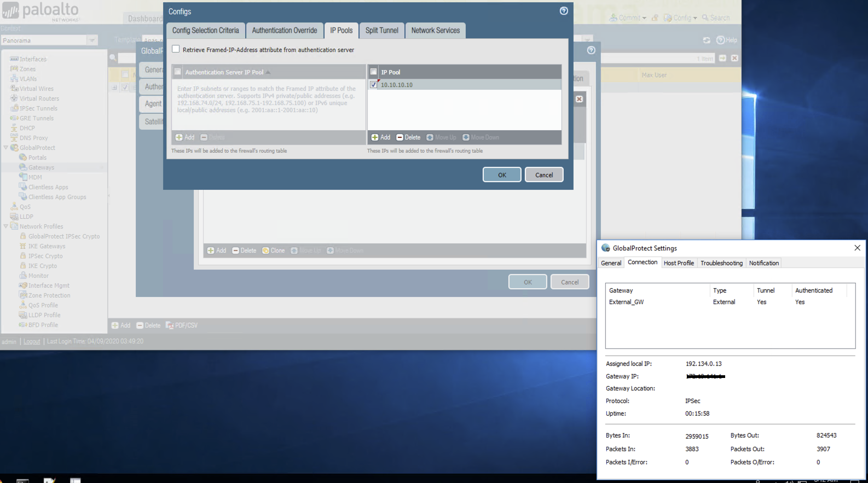Image resolution: width=868 pixels, height=483 pixels.
Task: Open Zones in the Network tree
Action: [x=27, y=69]
